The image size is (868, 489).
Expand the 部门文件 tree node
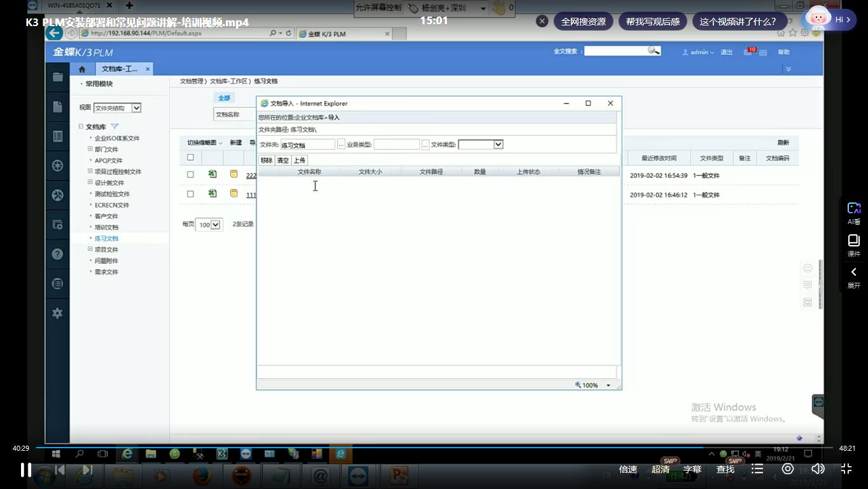point(90,149)
